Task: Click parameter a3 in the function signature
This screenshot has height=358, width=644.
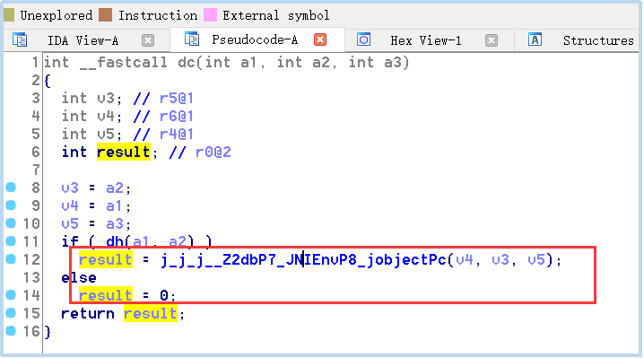Action: (x=393, y=63)
